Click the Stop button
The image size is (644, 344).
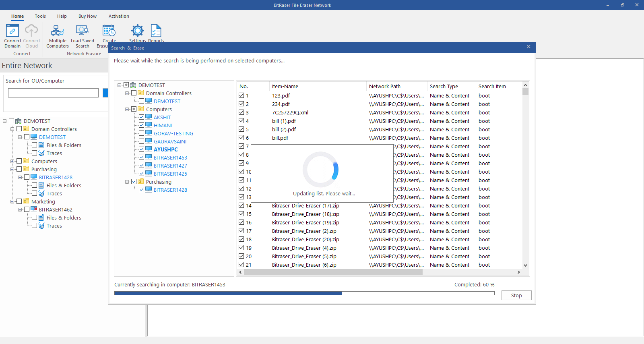point(516,295)
